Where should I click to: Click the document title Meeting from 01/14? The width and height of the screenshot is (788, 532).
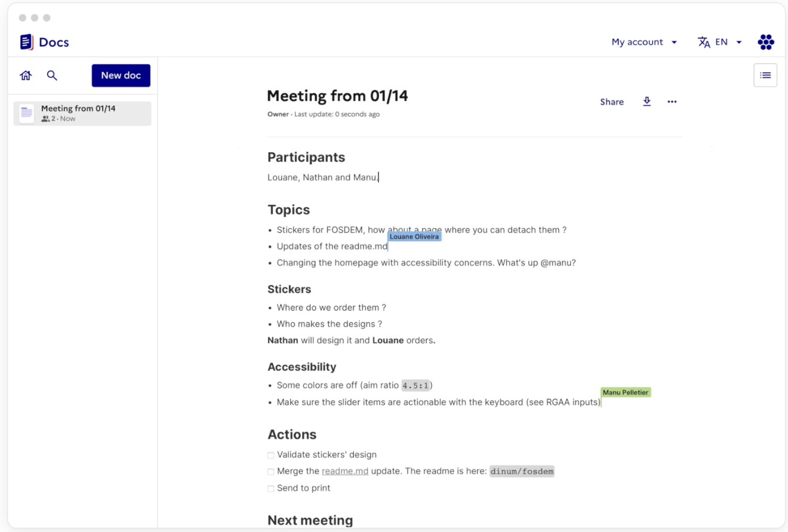337,96
